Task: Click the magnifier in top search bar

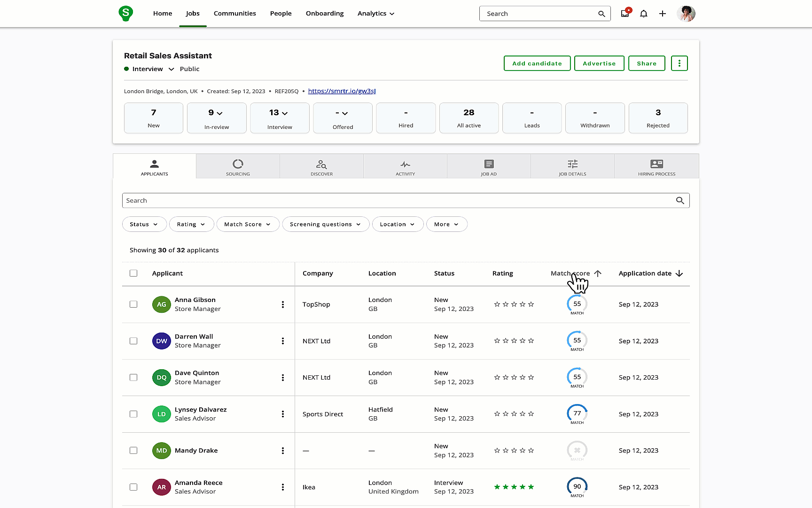Action: click(601, 14)
